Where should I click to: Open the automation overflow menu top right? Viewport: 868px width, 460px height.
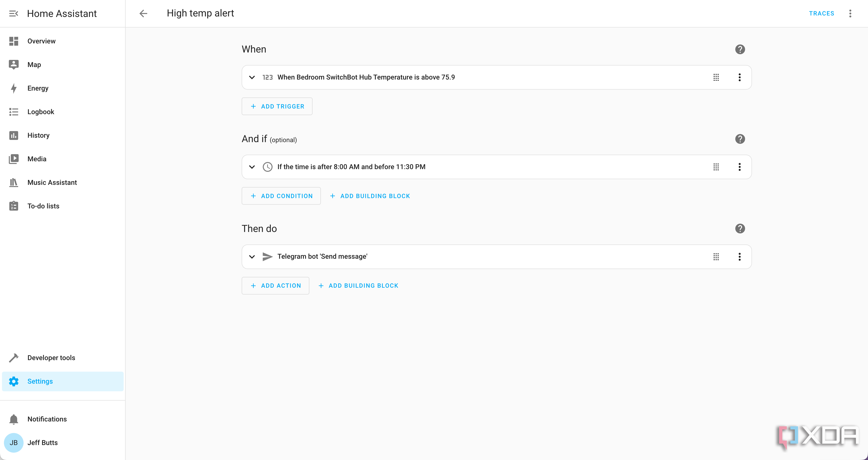pos(850,14)
